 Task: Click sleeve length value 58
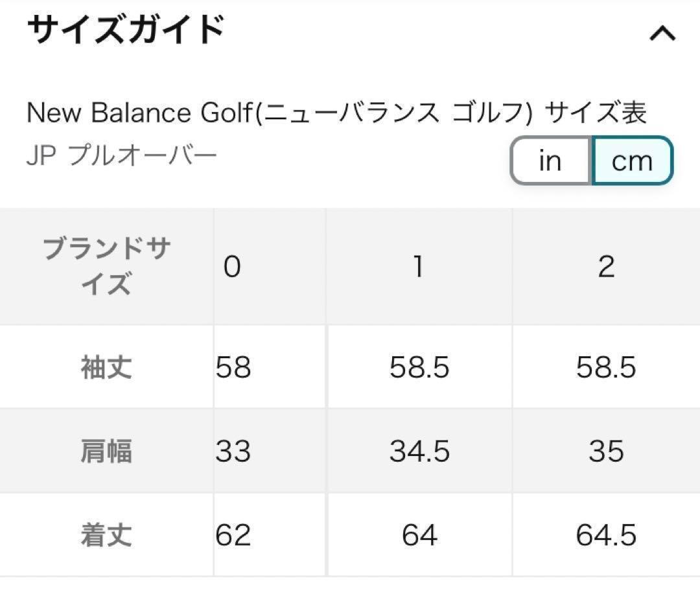(233, 367)
